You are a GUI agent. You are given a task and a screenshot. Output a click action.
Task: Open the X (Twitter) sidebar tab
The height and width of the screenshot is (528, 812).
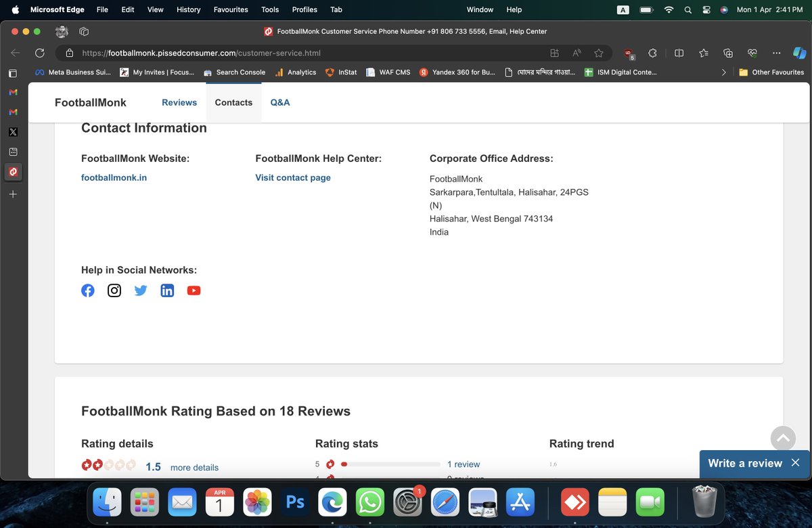click(x=13, y=132)
